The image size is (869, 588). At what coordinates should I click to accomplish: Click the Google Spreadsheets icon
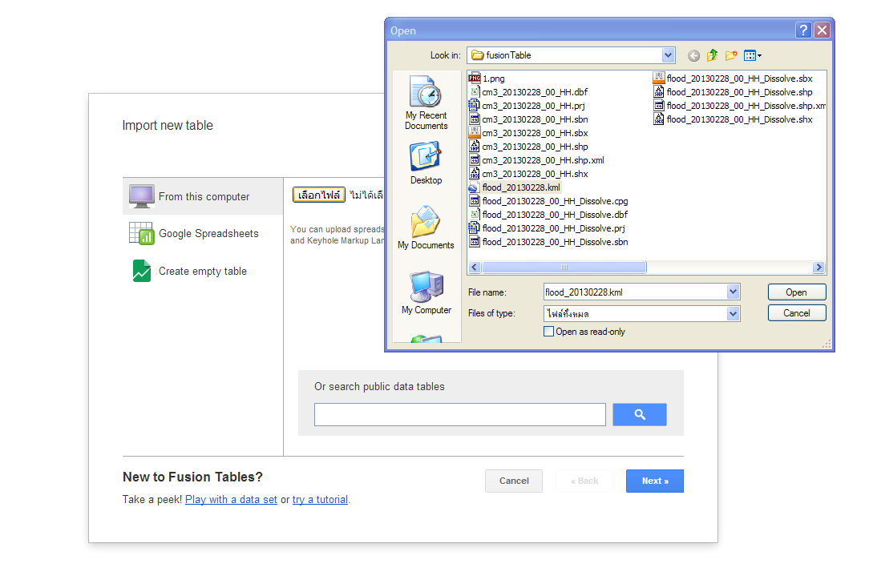tap(141, 234)
